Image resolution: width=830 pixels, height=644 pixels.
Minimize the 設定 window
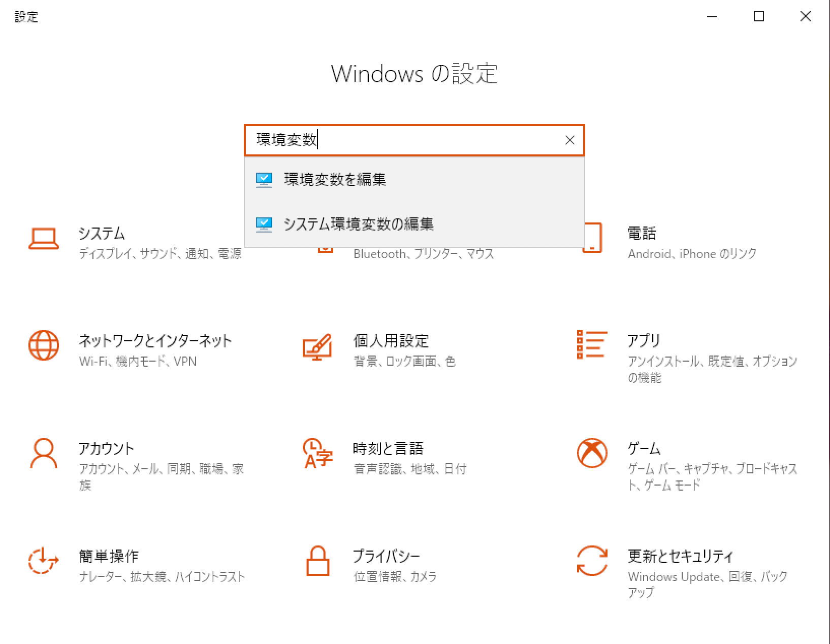pyautogui.click(x=712, y=17)
